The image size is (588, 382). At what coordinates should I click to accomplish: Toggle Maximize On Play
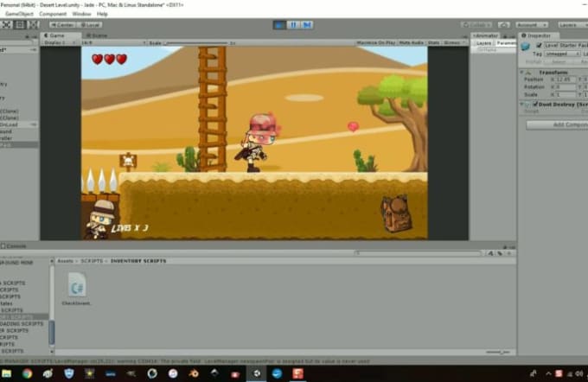(x=376, y=42)
